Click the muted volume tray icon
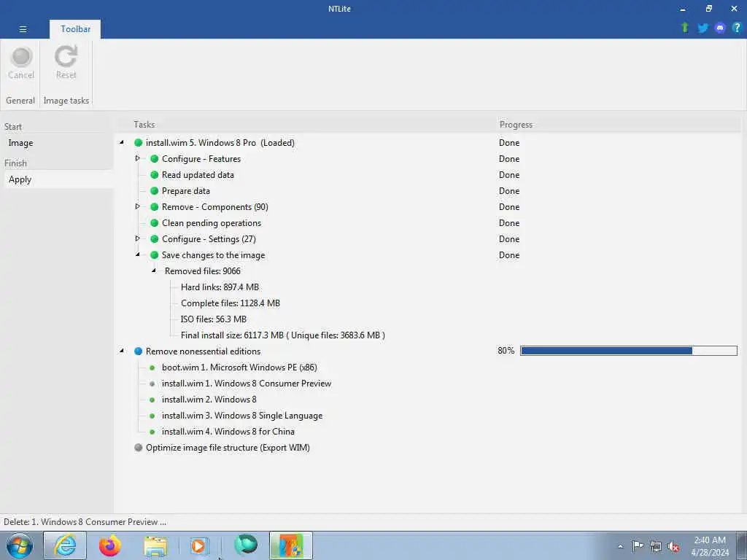Image resolution: width=747 pixels, height=560 pixels. pos(673,547)
